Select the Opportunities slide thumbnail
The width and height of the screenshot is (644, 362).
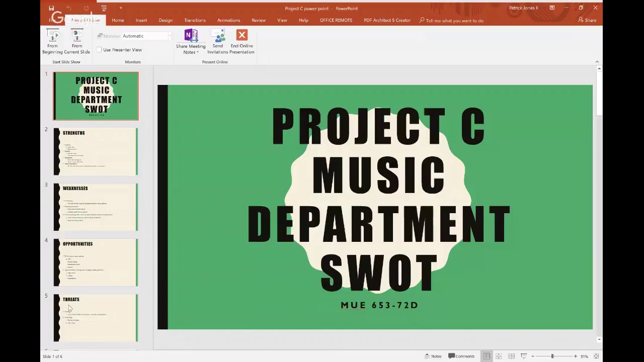tap(96, 262)
